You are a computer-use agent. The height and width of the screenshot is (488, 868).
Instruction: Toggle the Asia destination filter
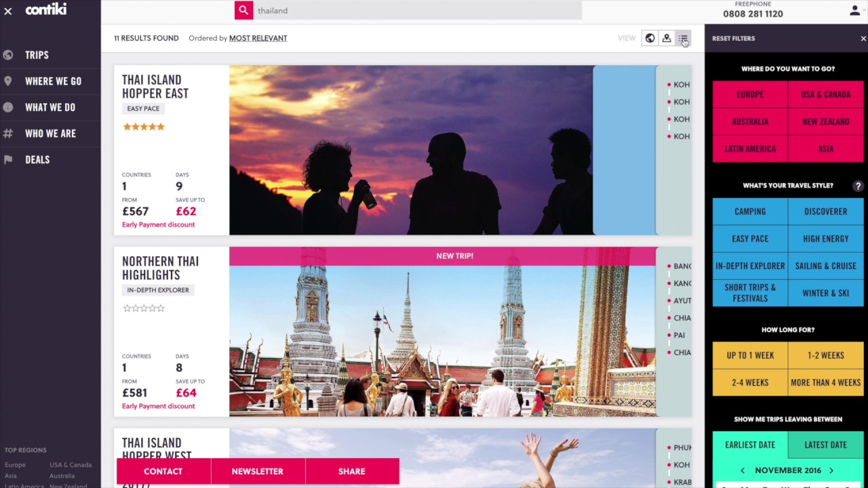pyautogui.click(x=826, y=149)
